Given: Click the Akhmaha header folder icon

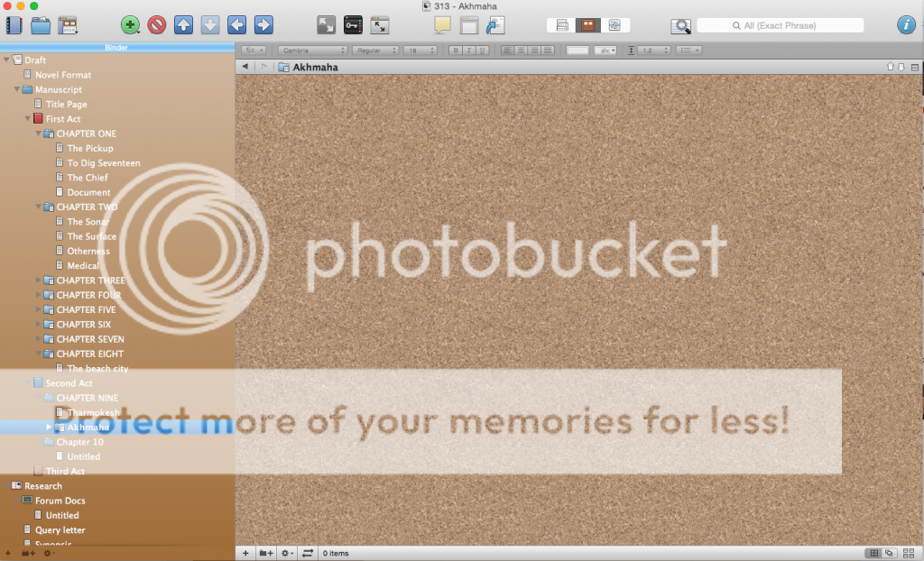Looking at the screenshot, I should tap(283, 67).
